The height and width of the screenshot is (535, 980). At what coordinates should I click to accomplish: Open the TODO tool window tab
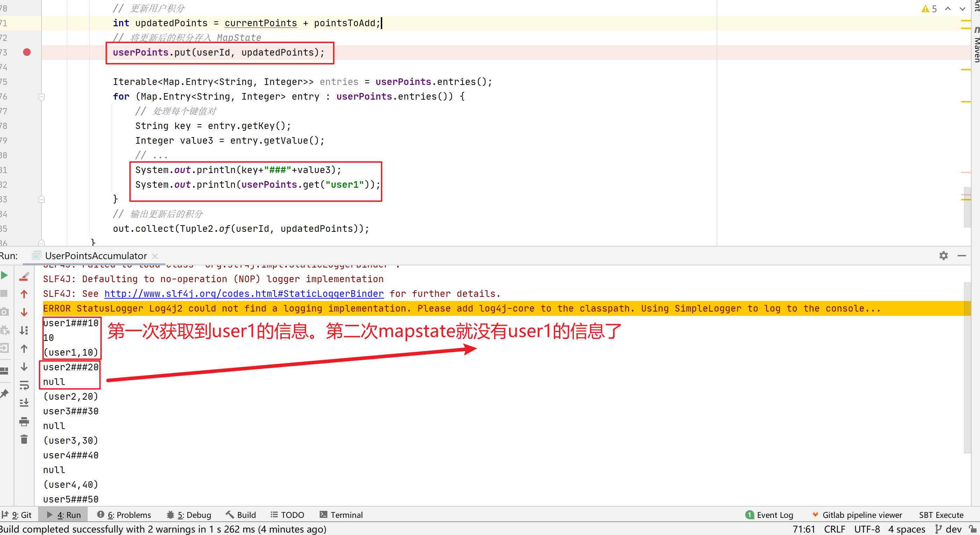pyautogui.click(x=287, y=515)
